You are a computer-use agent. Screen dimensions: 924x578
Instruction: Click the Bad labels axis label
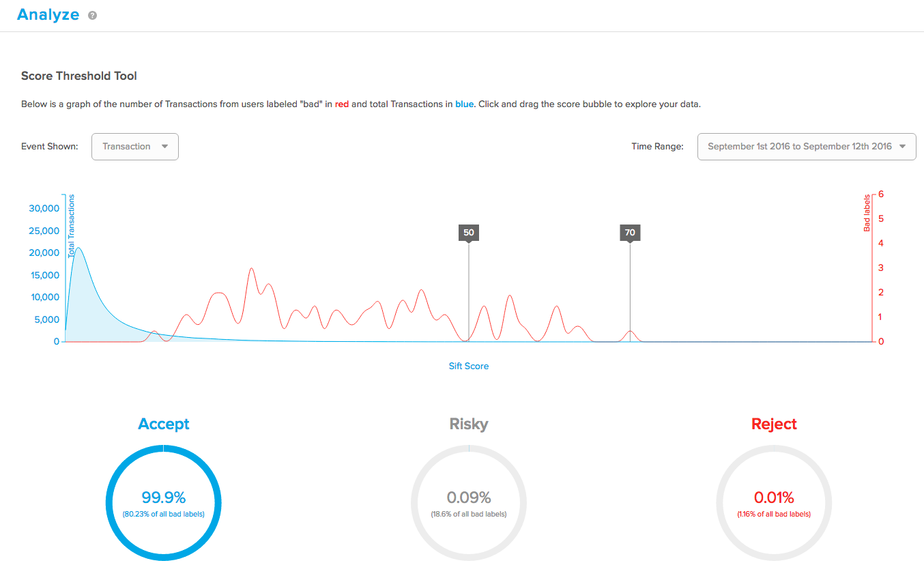point(867,213)
